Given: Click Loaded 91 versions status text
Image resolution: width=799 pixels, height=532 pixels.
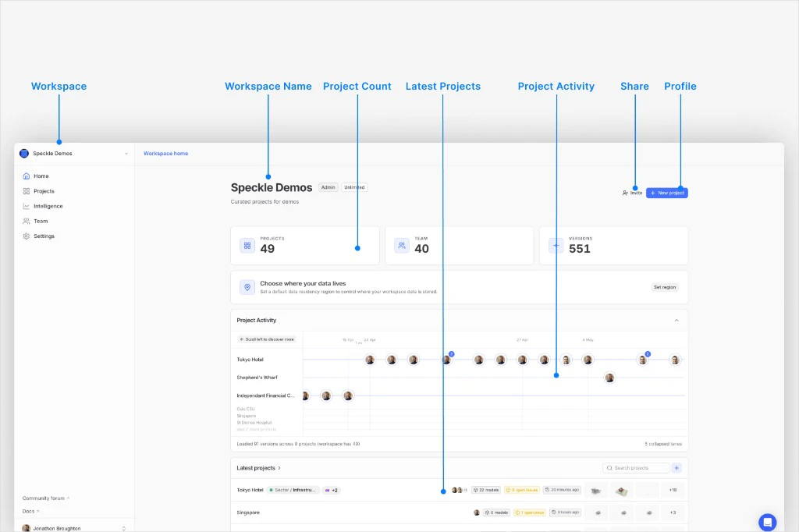Looking at the screenshot, I should 298,444.
